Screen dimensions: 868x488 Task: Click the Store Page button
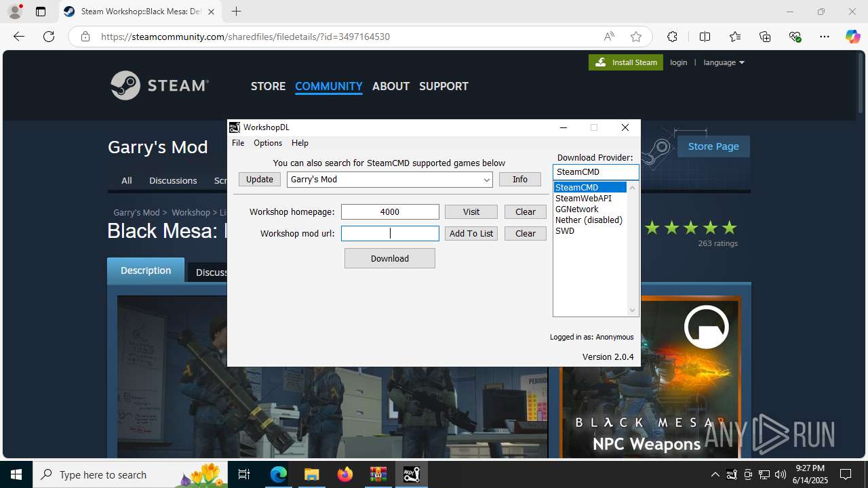(x=713, y=146)
